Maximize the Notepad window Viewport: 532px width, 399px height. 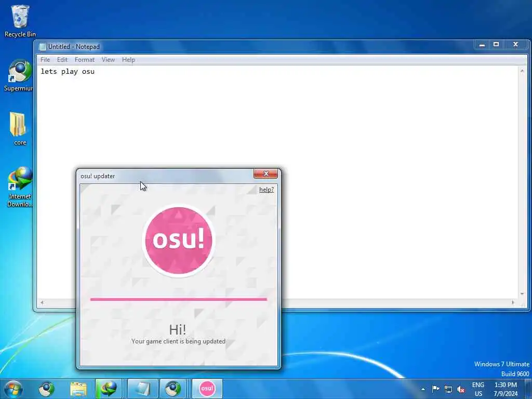pyautogui.click(x=496, y=45)
